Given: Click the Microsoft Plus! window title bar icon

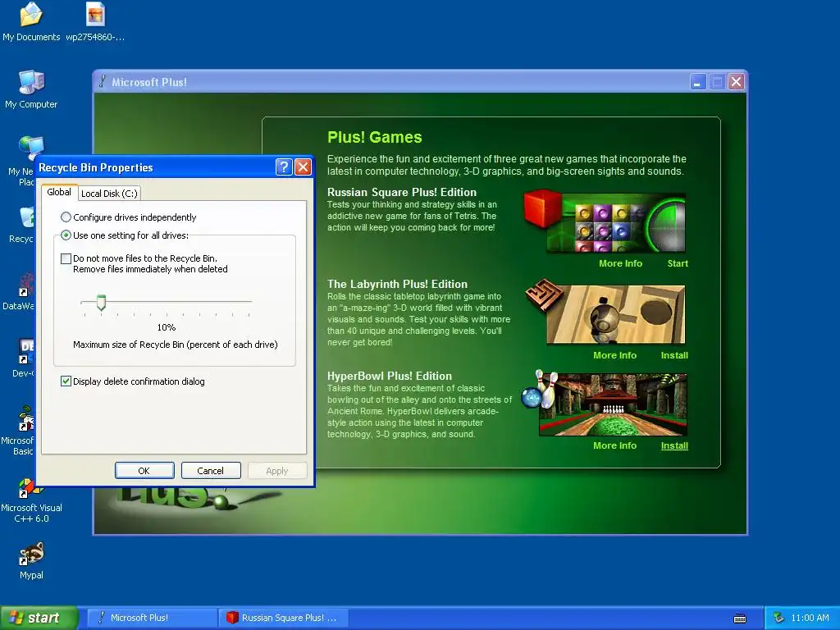Looking at the screenshot, I should (102, 81).
